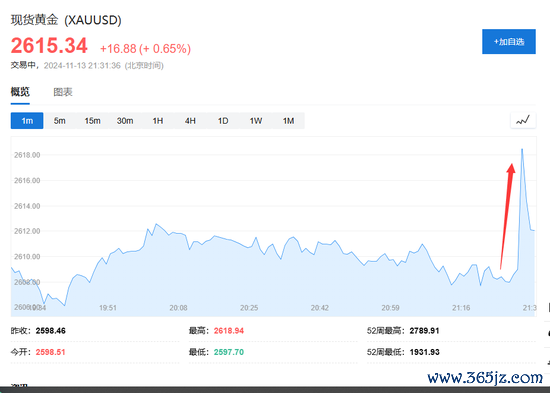Screen dimensions: 550x393
Task: Select the 5m timeframe
Action: [60, 121]
